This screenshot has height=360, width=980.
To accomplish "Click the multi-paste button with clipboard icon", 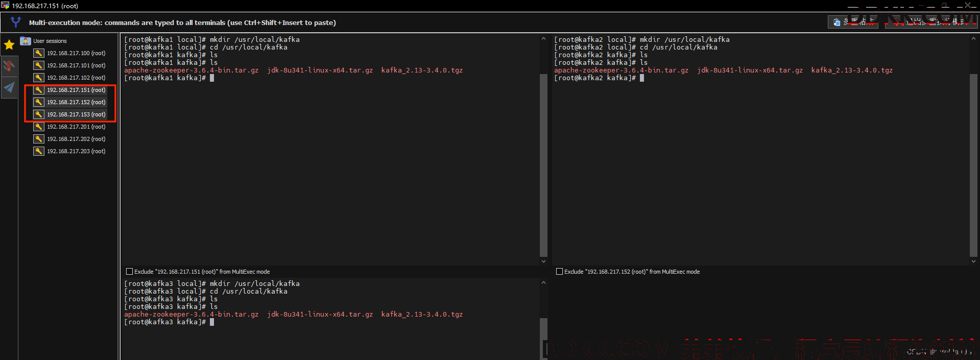I will (x=853, y=22).
